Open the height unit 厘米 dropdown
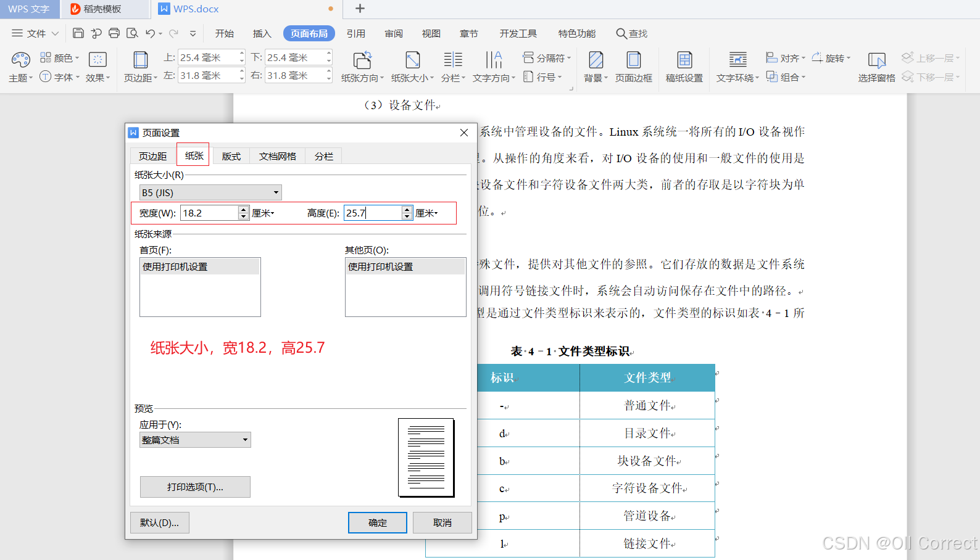 [x=427, y=213]
